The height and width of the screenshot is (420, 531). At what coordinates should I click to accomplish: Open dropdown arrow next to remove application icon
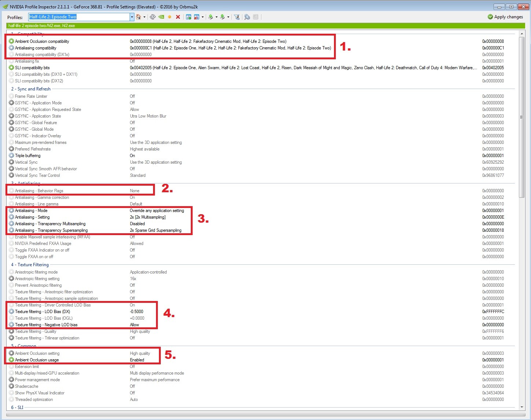click(x=203, y=17)
